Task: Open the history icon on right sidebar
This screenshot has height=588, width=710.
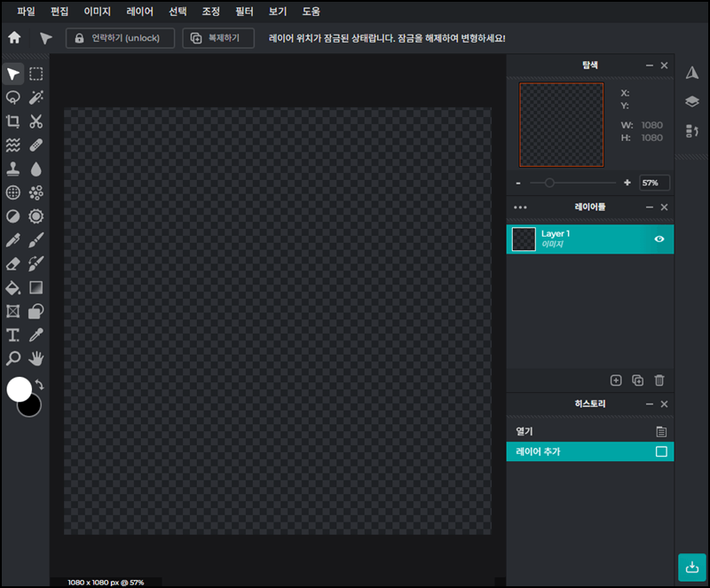Action: pos(692,131)
